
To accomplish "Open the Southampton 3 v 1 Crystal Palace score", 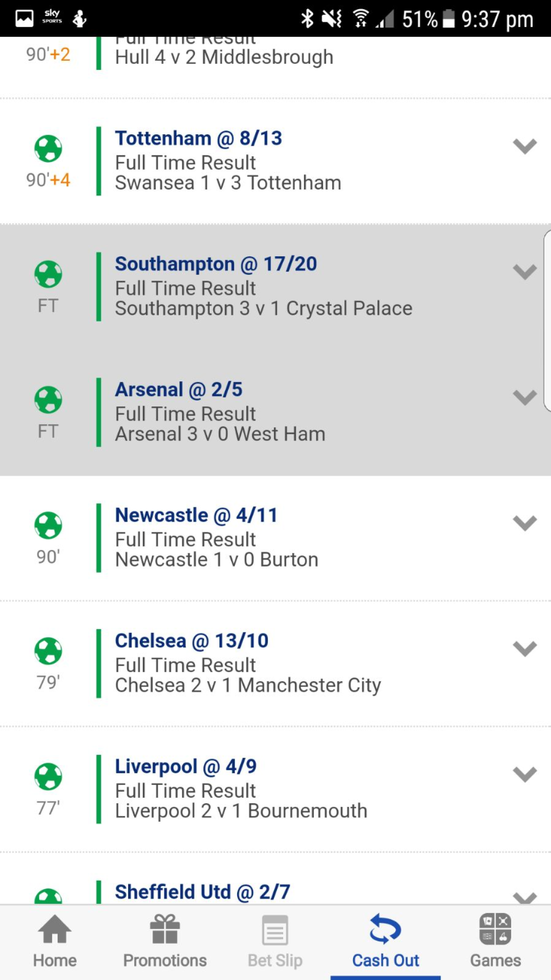I will click(x=264, y=308).
